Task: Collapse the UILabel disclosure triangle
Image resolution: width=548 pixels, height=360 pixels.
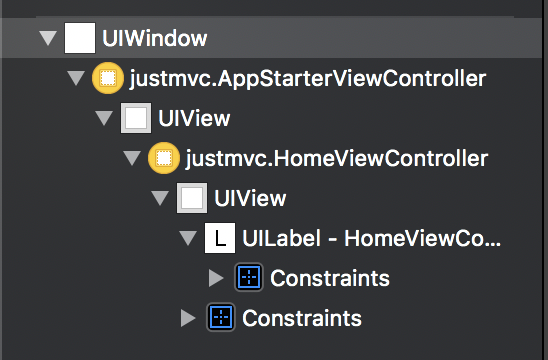Action: (x=188, y=238)
